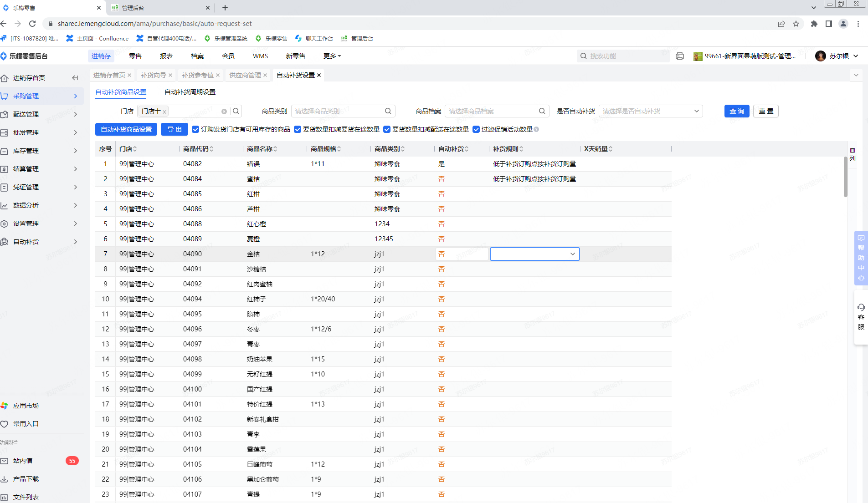Open the column settings icon 列

[x=852, y=154]
